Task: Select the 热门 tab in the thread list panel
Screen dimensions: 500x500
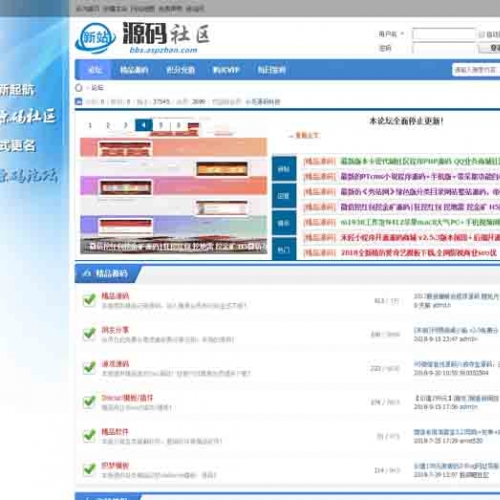Action: pyautogui.click(x=284, y=249)
